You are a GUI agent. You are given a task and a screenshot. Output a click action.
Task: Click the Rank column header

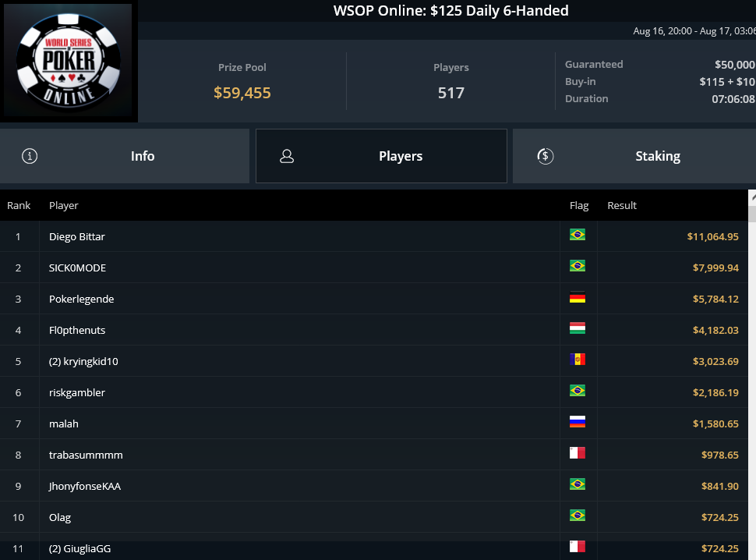[19, 205]
